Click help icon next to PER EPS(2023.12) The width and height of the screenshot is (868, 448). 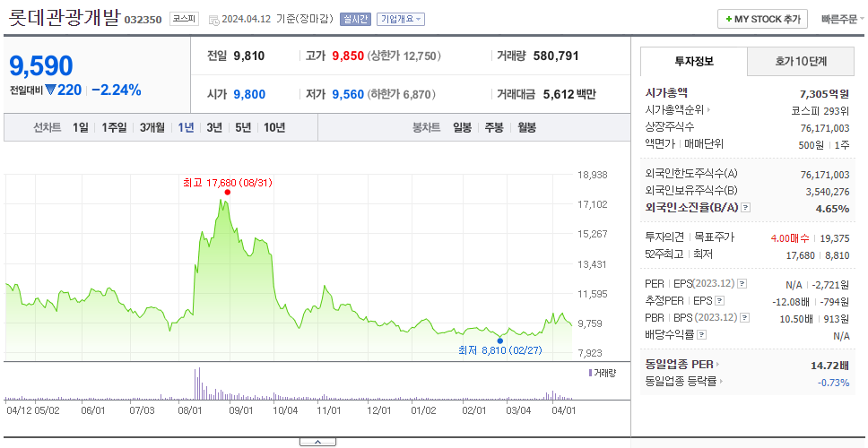pos(742,284)
